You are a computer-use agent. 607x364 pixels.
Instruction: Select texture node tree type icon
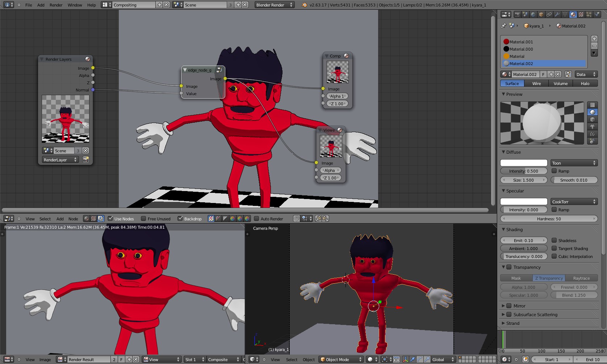pyautogui.click(x=93, y=219)
